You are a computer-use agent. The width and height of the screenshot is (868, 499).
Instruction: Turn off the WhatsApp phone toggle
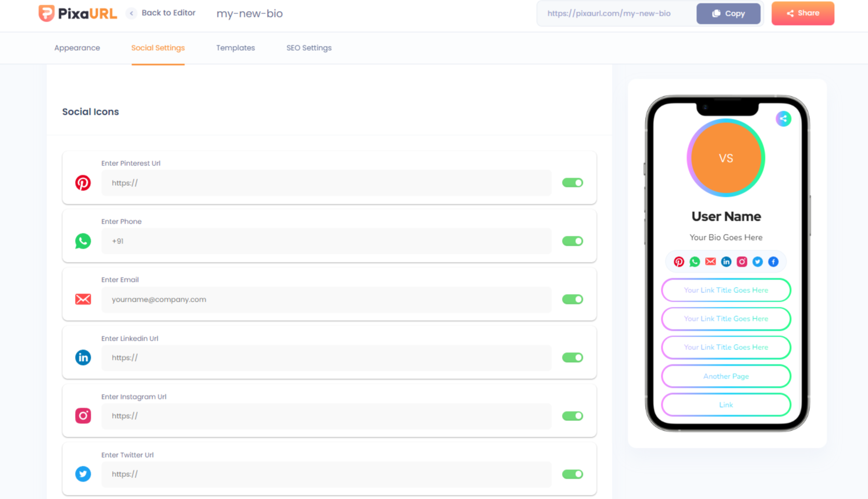click(572, 241)
